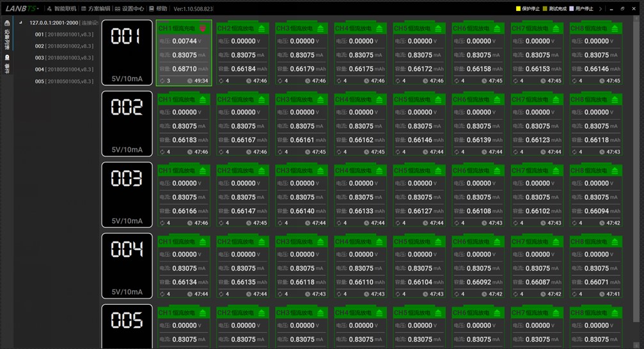This screenshot has width=644, height=349.
Task: Select device 003 in the device tree
Action: pyautogui.click(x=64, y=58)
